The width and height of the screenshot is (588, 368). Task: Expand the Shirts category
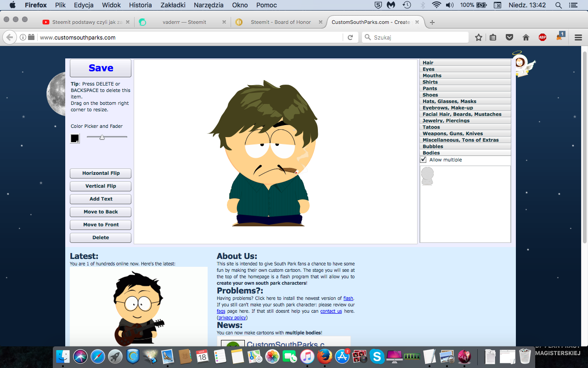point(465,82)
